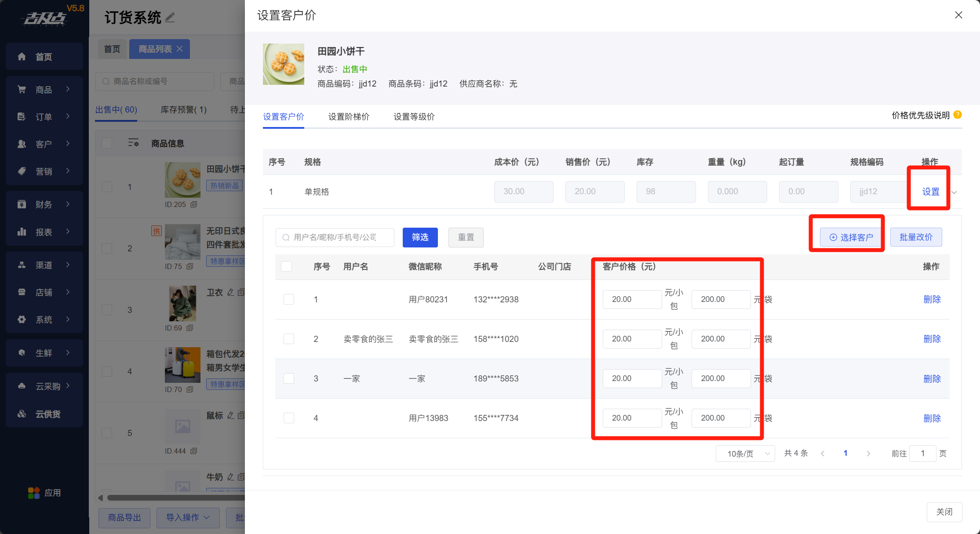Open the 应用 apps icon

34,493
